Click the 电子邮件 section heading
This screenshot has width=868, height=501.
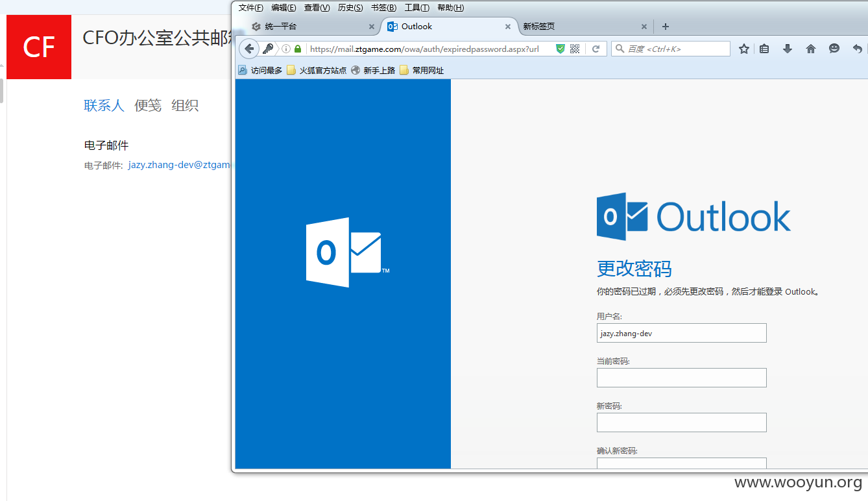pyautogui.click(x=106, y=145)
